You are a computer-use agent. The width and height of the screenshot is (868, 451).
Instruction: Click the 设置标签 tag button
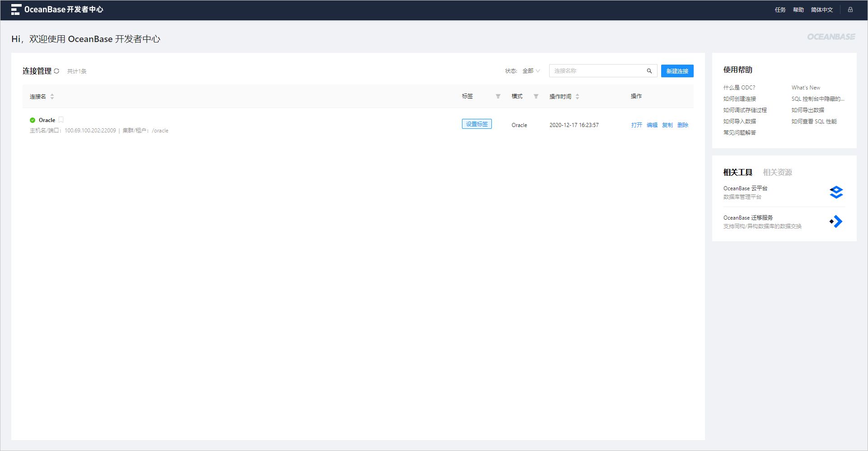[476, 124]
